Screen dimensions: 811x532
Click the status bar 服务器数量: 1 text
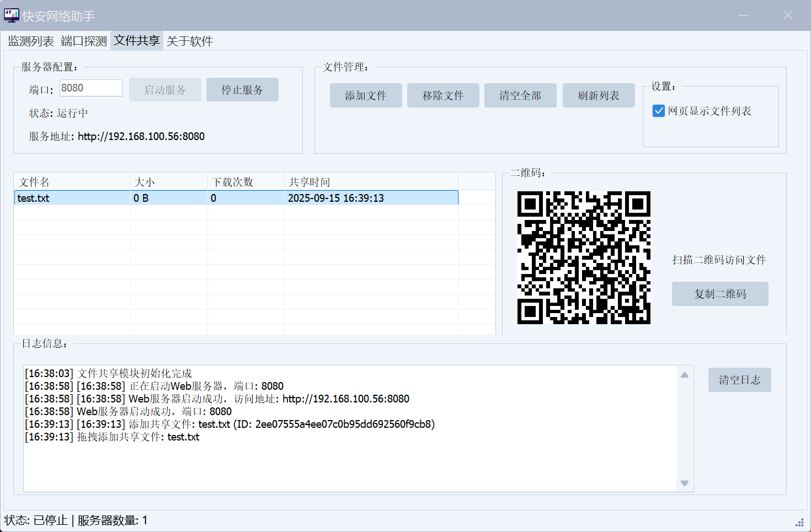click(x=113, y=520)
